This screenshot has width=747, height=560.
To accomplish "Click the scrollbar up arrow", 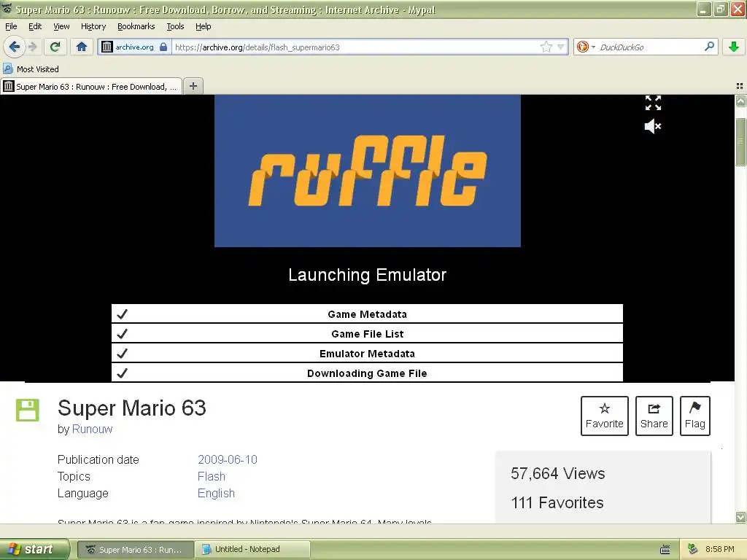I will tap(740, 101).
